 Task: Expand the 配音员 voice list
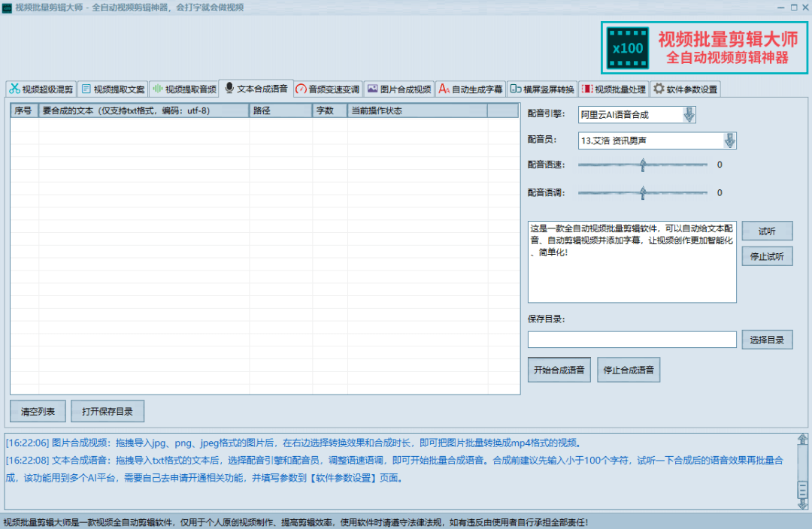pyautogui.click(x=730, y=140)
